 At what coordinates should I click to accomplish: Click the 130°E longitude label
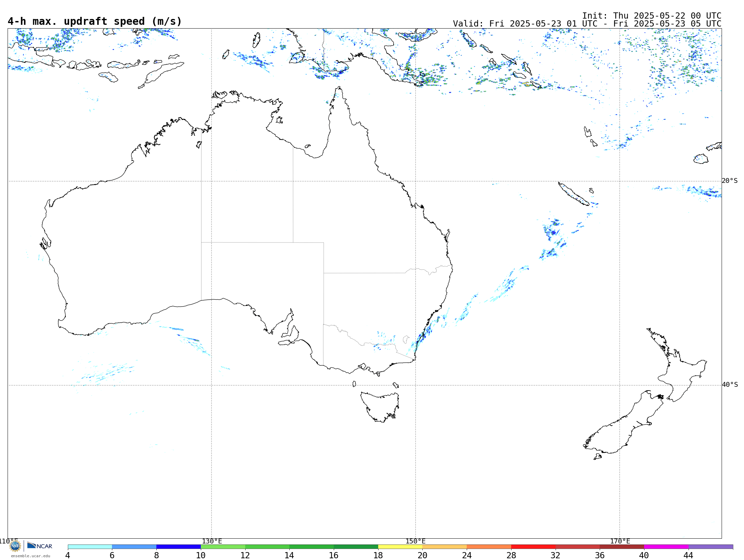click(212, 541)
